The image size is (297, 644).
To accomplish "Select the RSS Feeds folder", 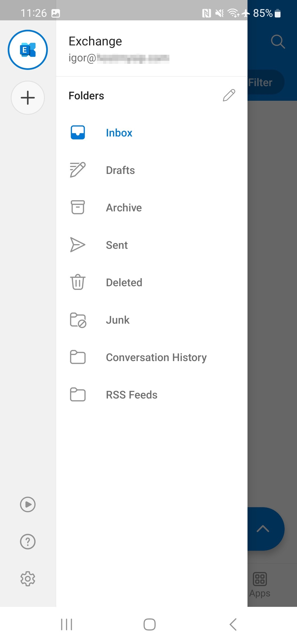I will click(x=131, y=395).
